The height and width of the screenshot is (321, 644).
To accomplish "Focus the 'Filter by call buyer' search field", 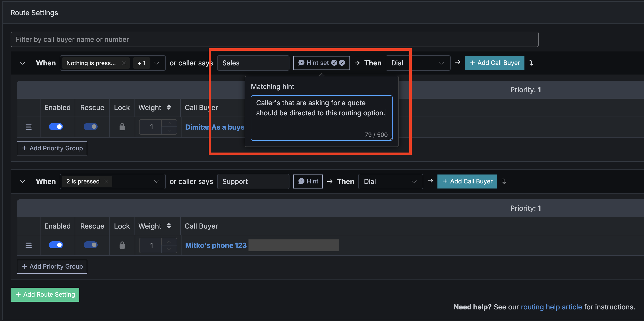I will click(x=275, y=39).
